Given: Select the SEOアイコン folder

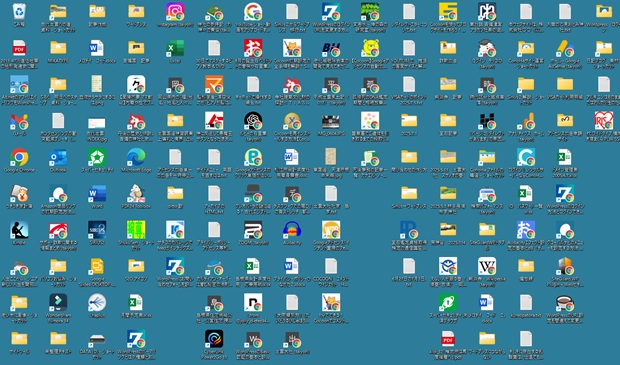Looking at the screenshot, I should (136, 266).
